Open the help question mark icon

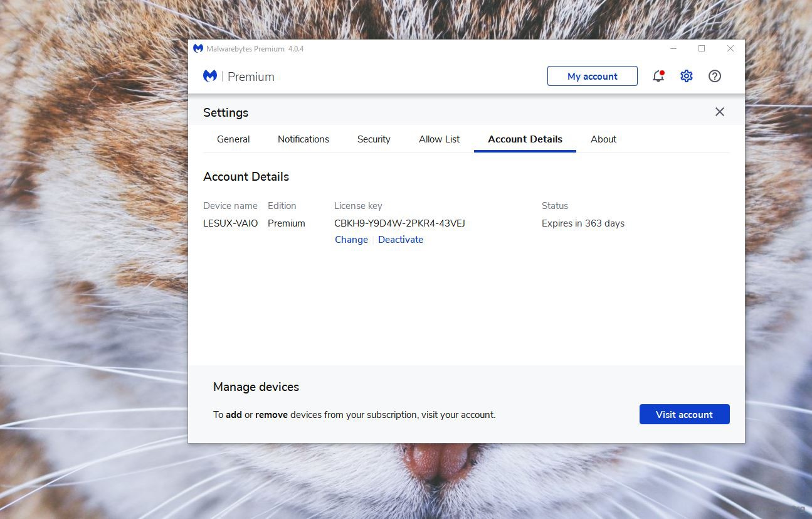tap(715, 77)
